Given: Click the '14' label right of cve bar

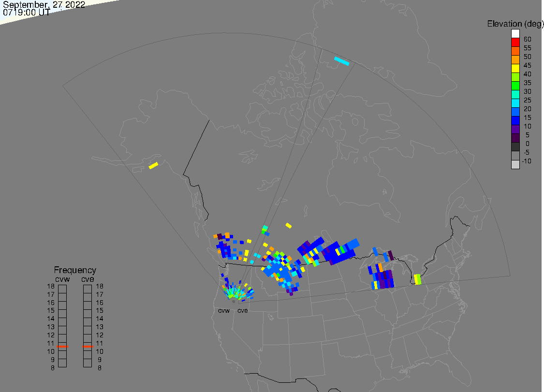Looking at the screenshot, I should [x=100, y=319].
